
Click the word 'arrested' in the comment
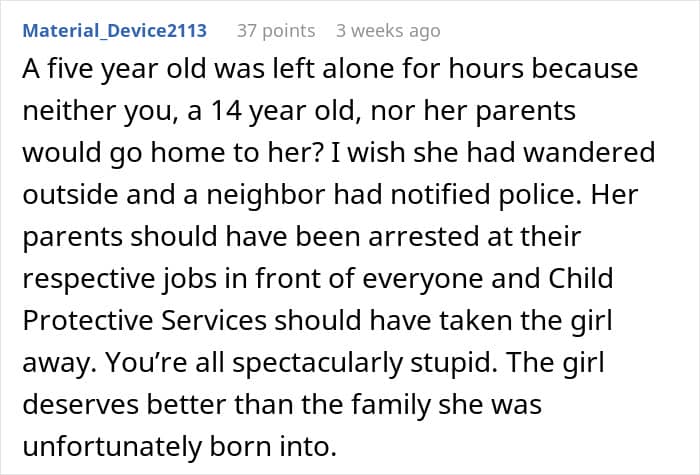[x=423, y=236]
